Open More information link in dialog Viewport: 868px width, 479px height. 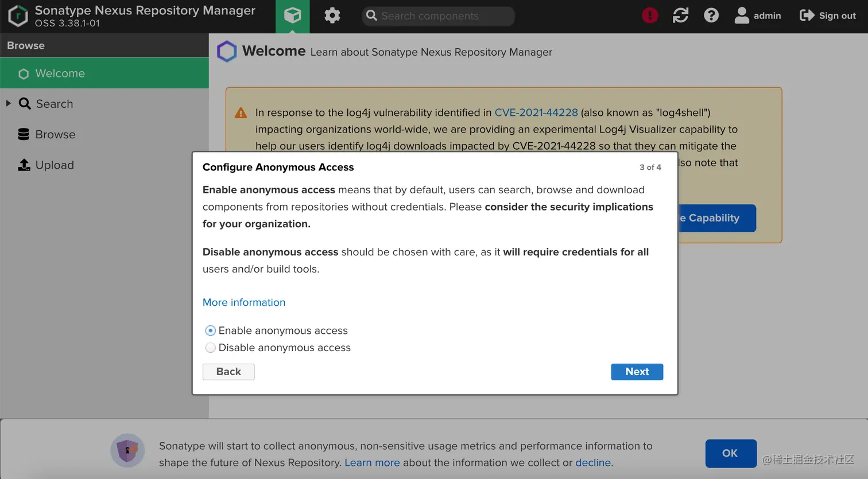point(244,302)
